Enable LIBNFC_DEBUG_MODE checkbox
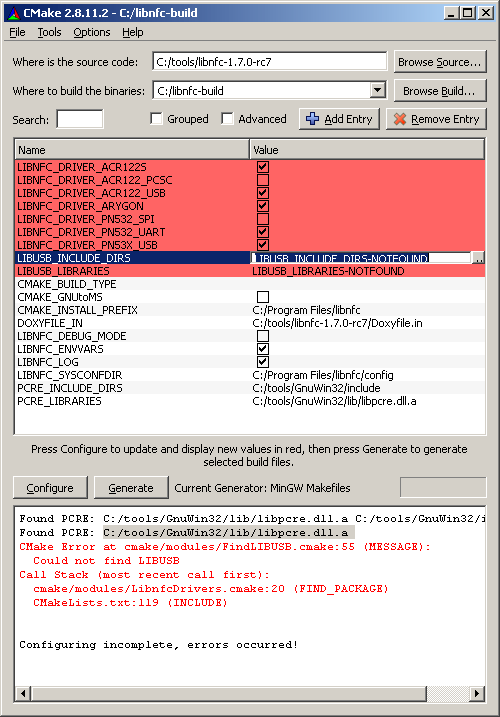This screenshot has height=717, width=500. point(263,336)
